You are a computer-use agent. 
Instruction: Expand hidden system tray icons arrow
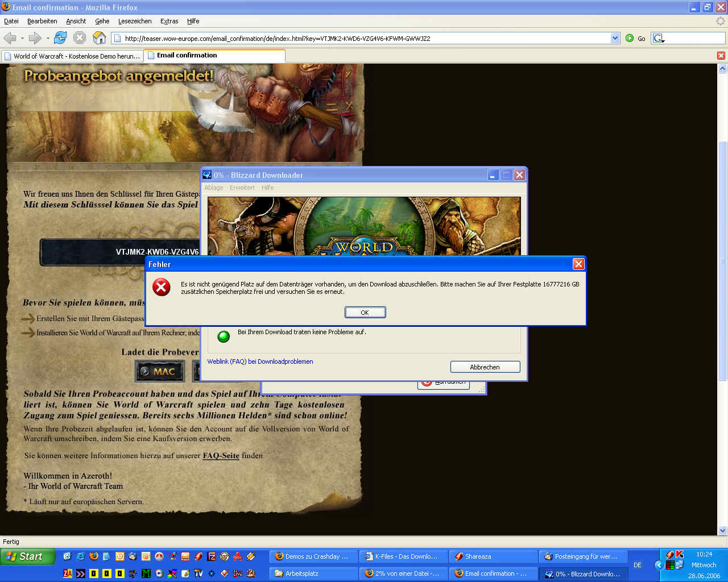tap(660, 565)
